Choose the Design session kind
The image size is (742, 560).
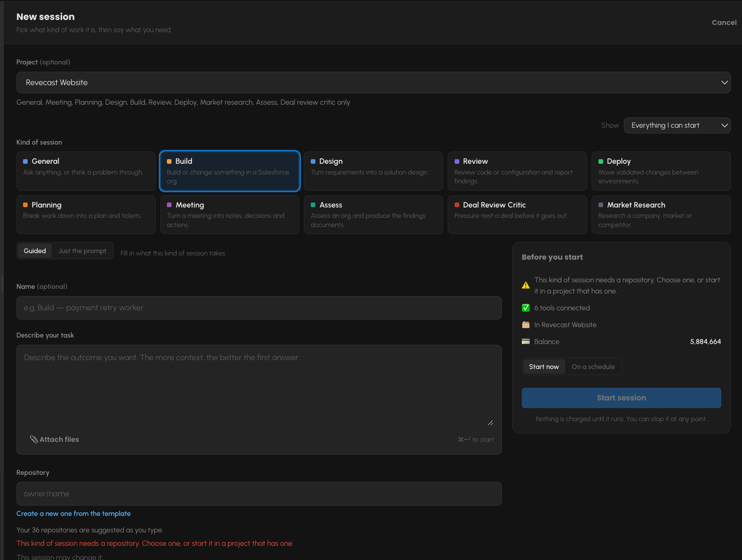[x=373, y=171]
